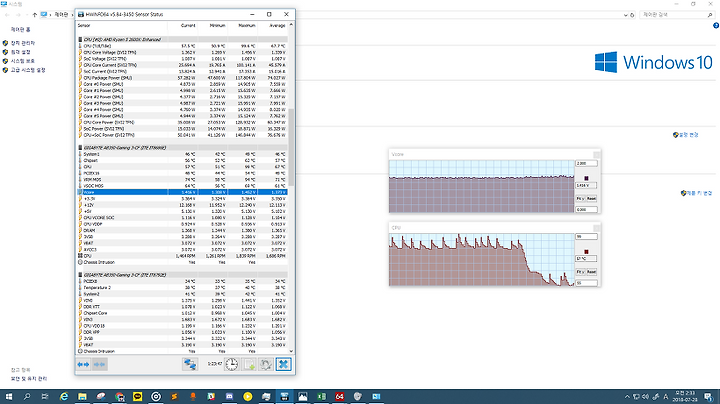Select the VRM MOS temperature row
This screenshot has width=720, height=404.
click(x=182, y=180)
